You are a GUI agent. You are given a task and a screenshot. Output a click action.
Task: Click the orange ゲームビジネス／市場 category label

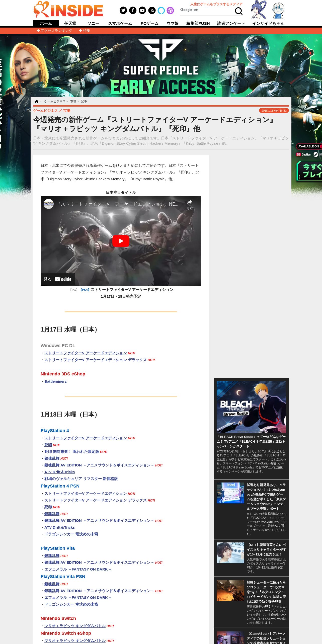pyautogui.click(x=52, y=111)
